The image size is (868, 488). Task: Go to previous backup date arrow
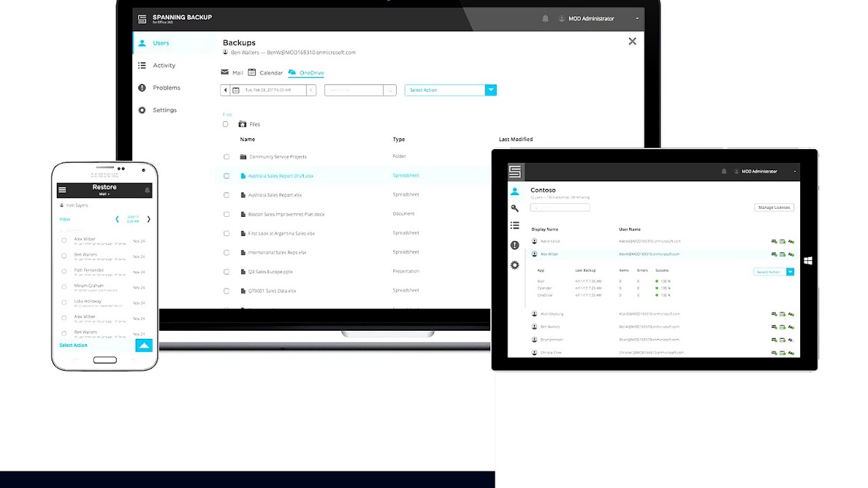coord(226,90)
